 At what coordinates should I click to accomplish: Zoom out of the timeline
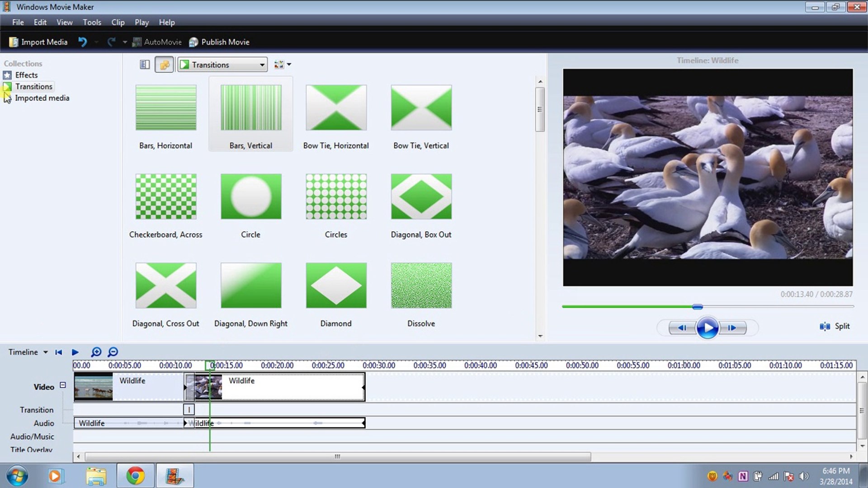tap(113, 352)
